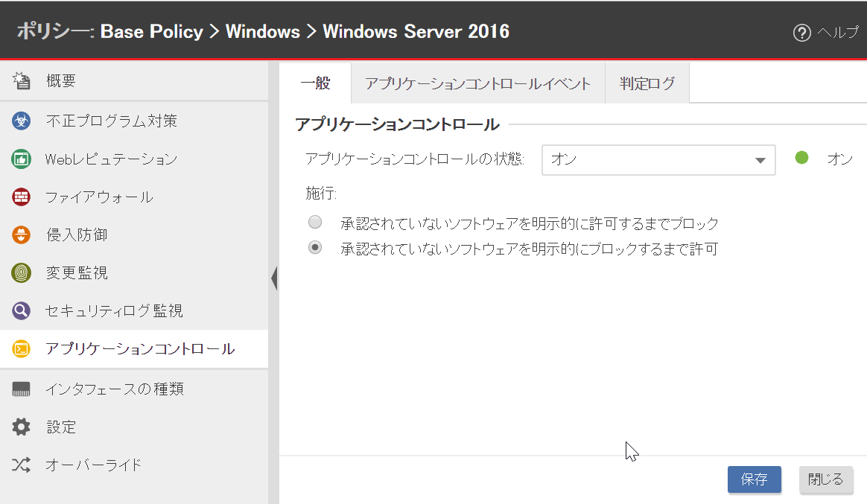Switch to アプリケーションコントロールイベント tab

[477, 83]
